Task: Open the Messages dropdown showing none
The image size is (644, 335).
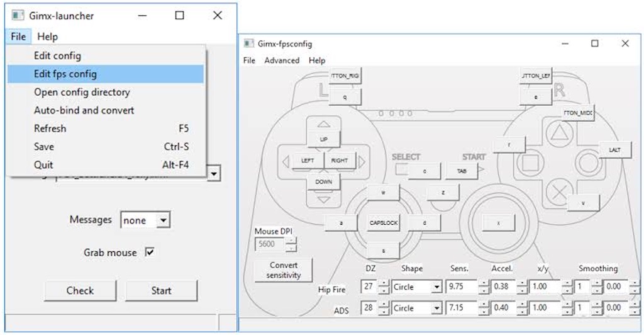Action: pyautogui.click(x=145, y=220)
